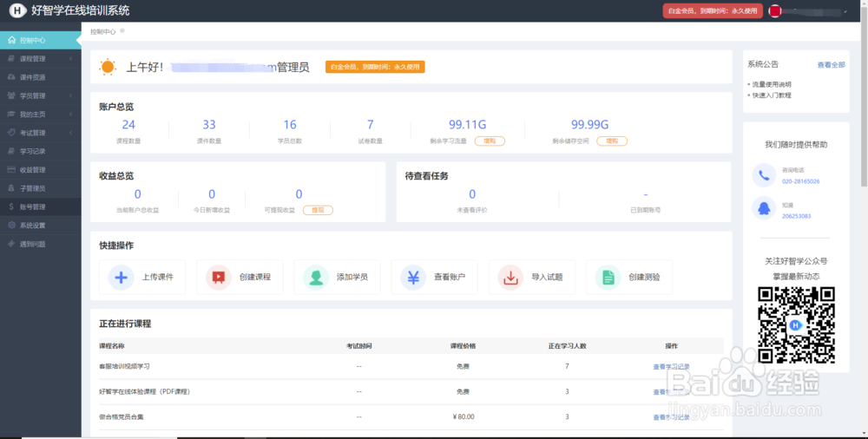
Task: Expand the 课程管理 submenu arrow
Action: pos(71,59)
